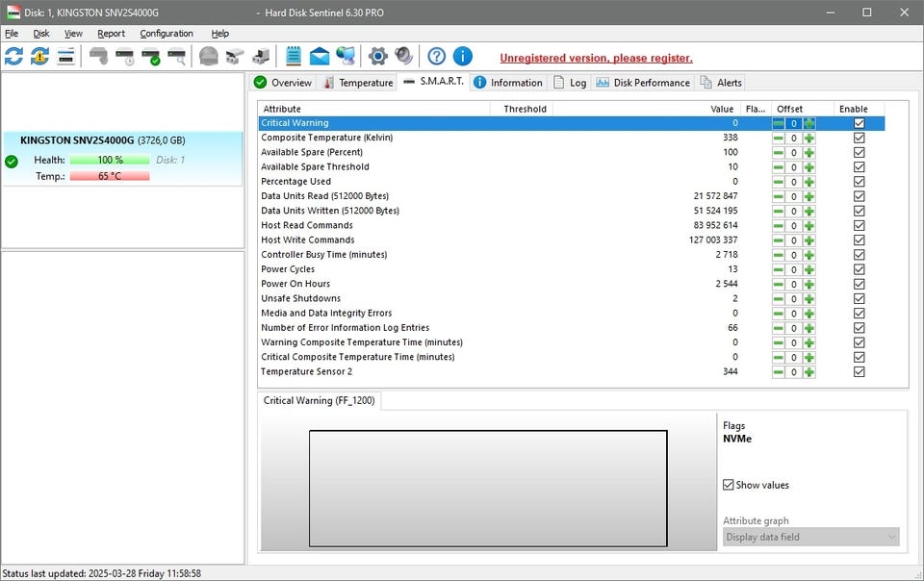
Task: Click the blue information 'i' toolbar icon
Action: pos(463,57)
